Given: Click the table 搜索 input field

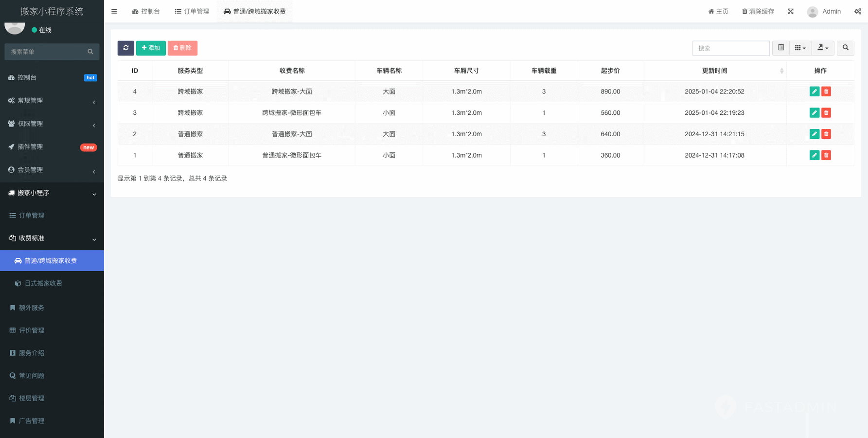Looking at the screenshot, I should [730, 48].
